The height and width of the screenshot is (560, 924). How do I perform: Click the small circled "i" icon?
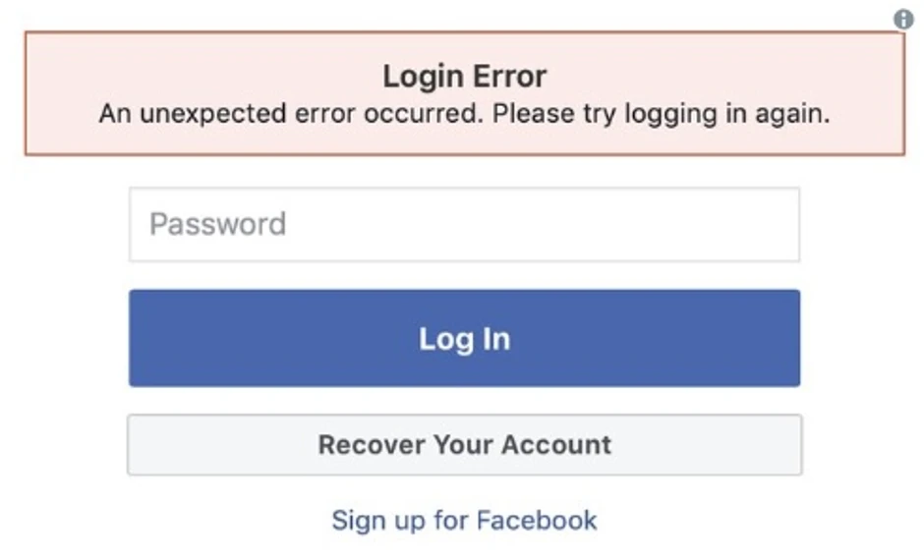[x=903, y=19]
